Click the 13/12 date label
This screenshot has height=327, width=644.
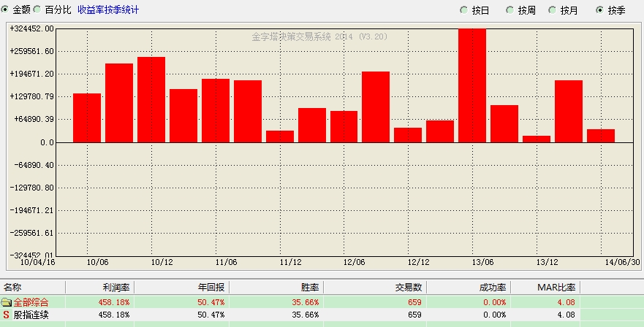[x=548, y=262]
